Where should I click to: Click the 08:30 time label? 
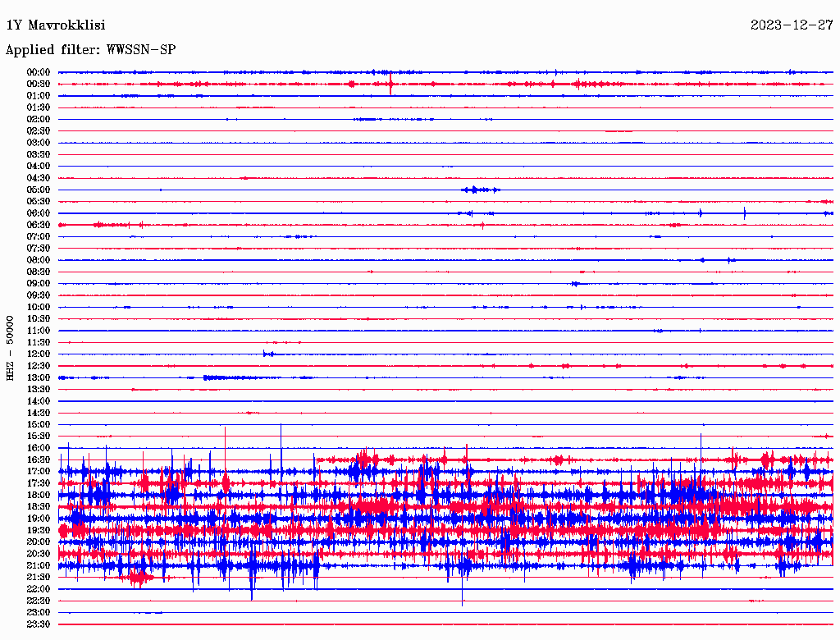click(x=39, y=272)
